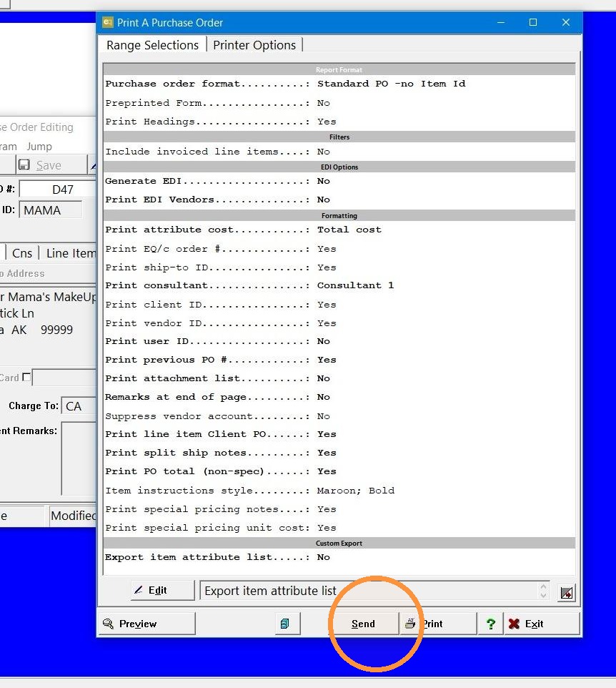Select the Purchase order format row
The height and width of the screenshot is (688, 616).
click(339, 84)
